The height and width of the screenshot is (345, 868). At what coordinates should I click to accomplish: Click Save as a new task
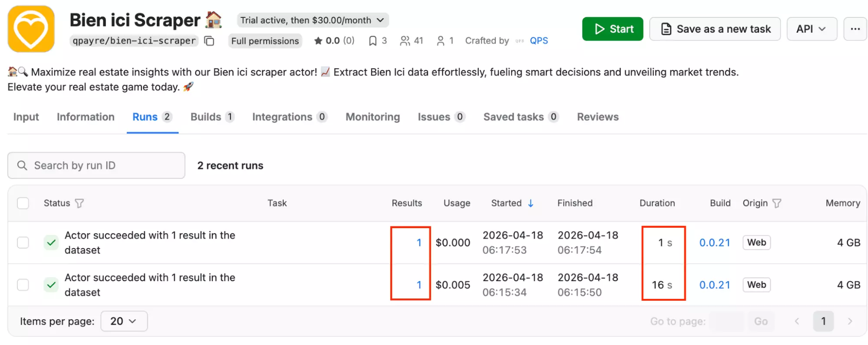[715, 29]
